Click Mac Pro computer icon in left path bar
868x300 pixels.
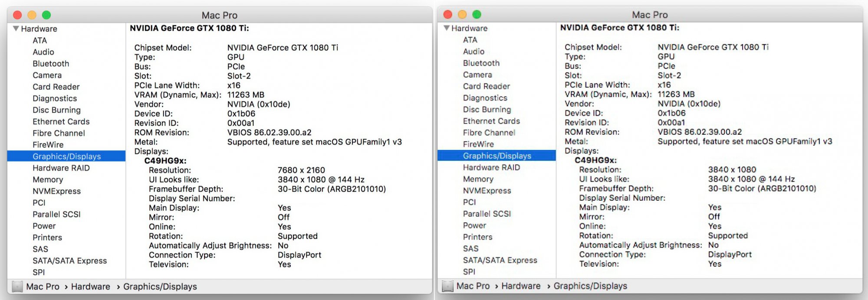point(17,287)
